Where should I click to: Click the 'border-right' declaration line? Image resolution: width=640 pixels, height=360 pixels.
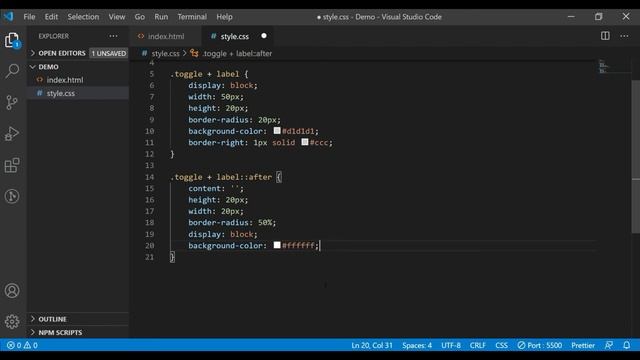click(x=260, y=142)
